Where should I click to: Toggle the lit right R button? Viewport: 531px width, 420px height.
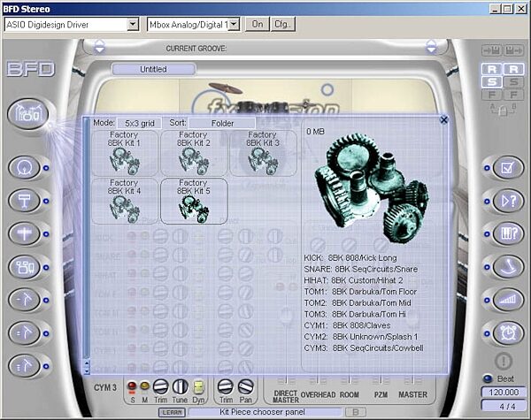coord(513,69)
